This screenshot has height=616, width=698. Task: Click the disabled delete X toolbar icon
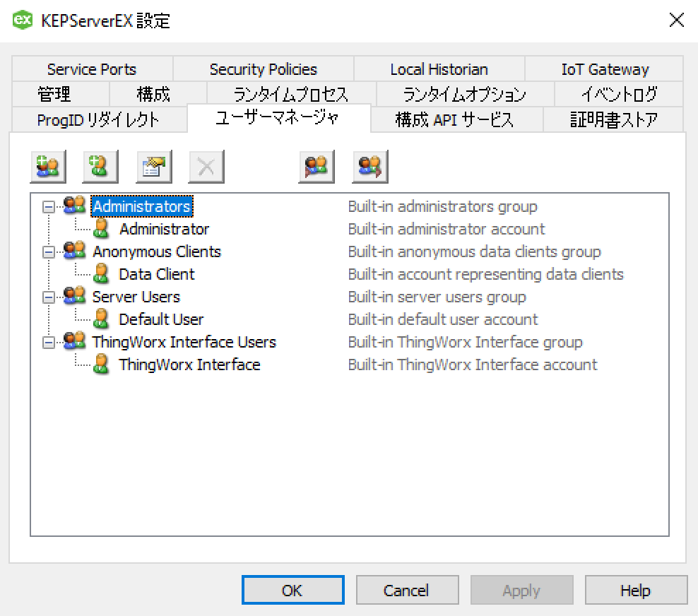(x=206, y=167)
